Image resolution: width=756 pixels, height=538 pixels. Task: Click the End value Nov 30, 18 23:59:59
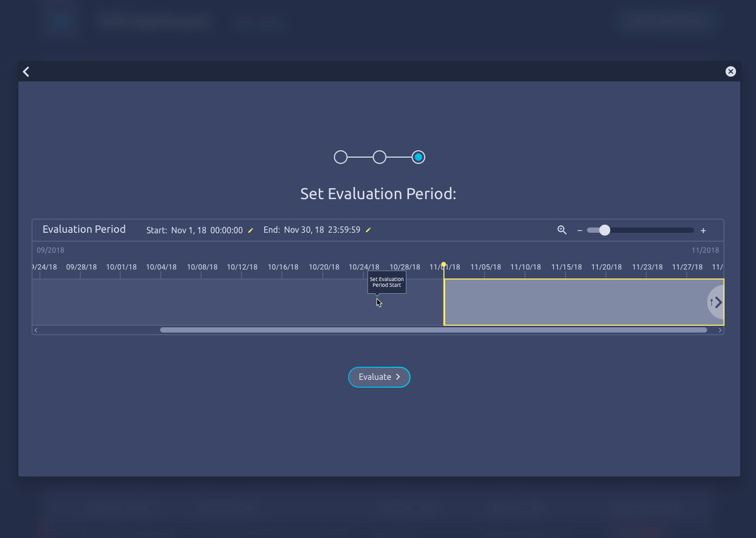322,230
